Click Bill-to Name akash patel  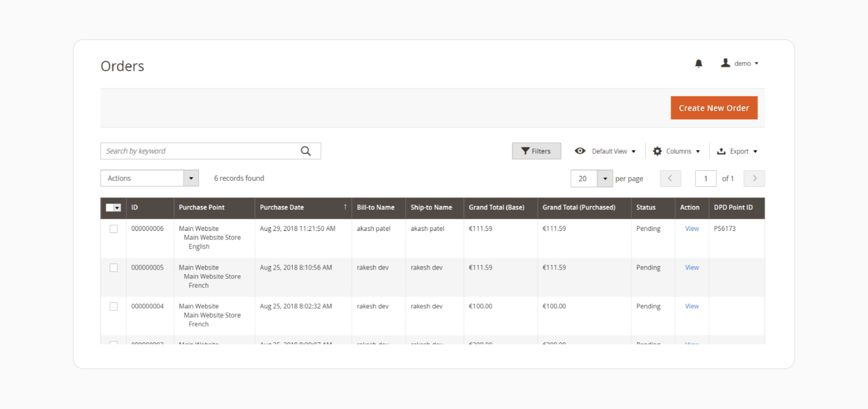[373, 228]
